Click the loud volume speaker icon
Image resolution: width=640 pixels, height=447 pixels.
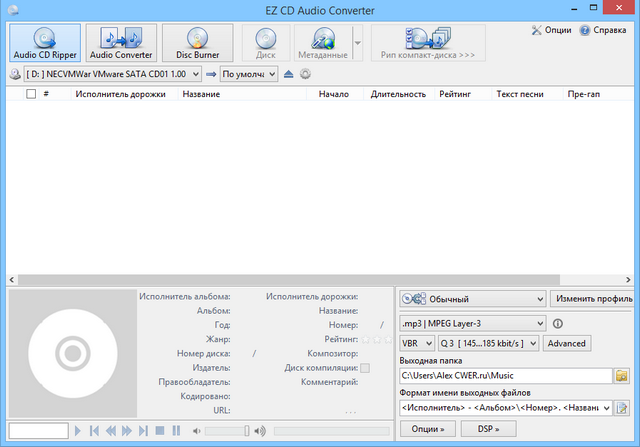[260, 431]
